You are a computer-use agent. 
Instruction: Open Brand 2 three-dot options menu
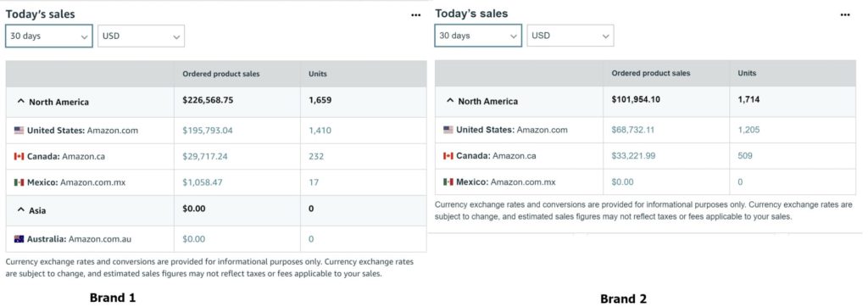845,15
